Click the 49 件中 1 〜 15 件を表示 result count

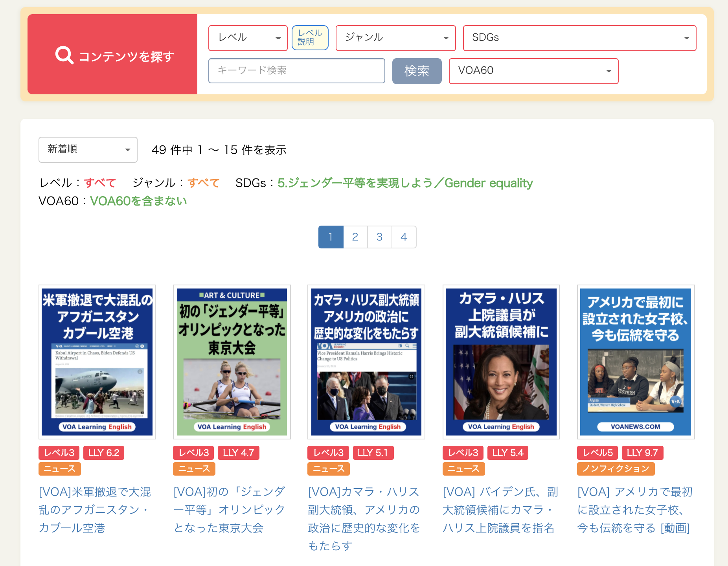pos(219,150)
